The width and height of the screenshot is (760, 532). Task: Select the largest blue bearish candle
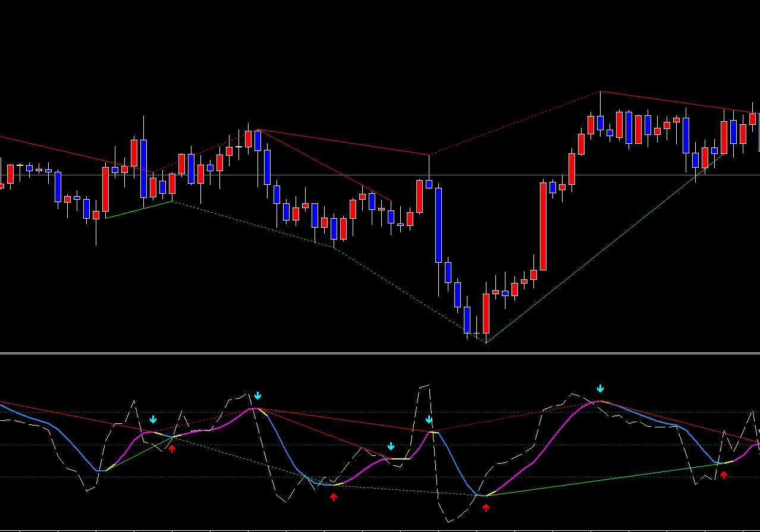point(439,225)
